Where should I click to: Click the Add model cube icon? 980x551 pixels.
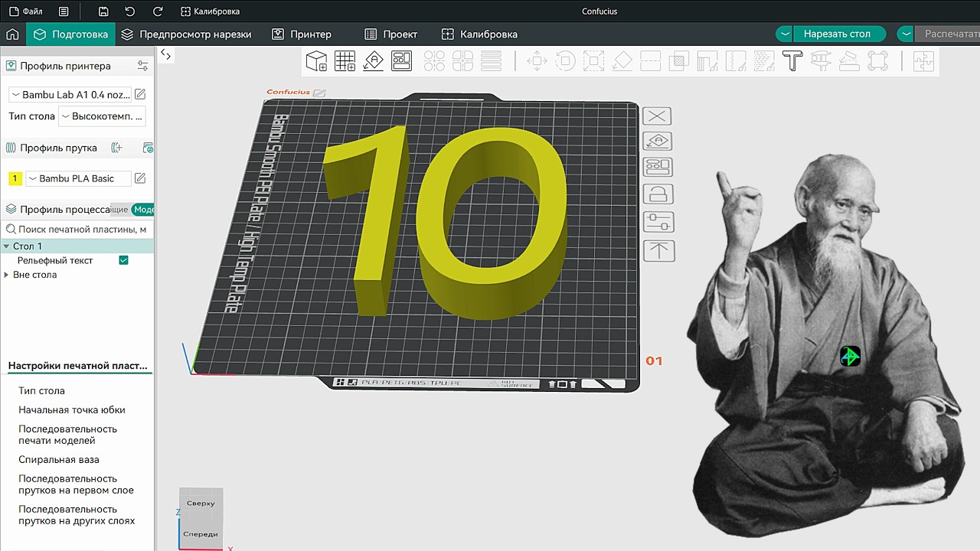pyautogui.click(x=316, y=61)
